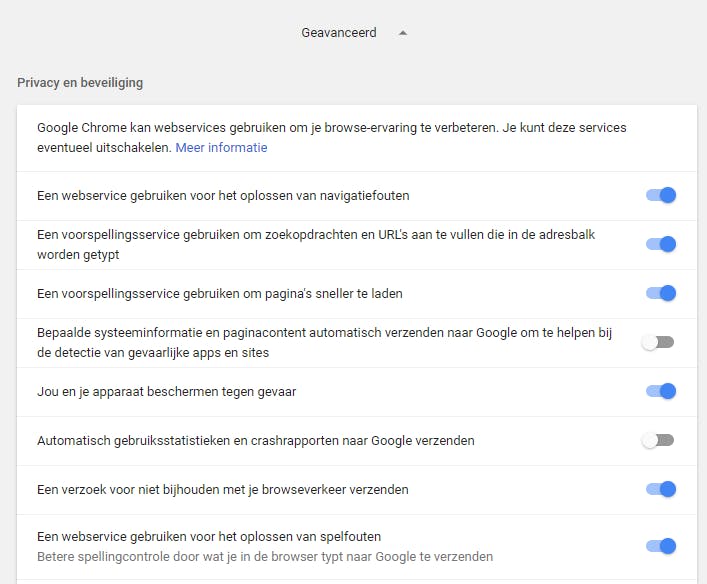Click 'detectie van gevaarlijke apps en sites' text

tap(153, 352)
